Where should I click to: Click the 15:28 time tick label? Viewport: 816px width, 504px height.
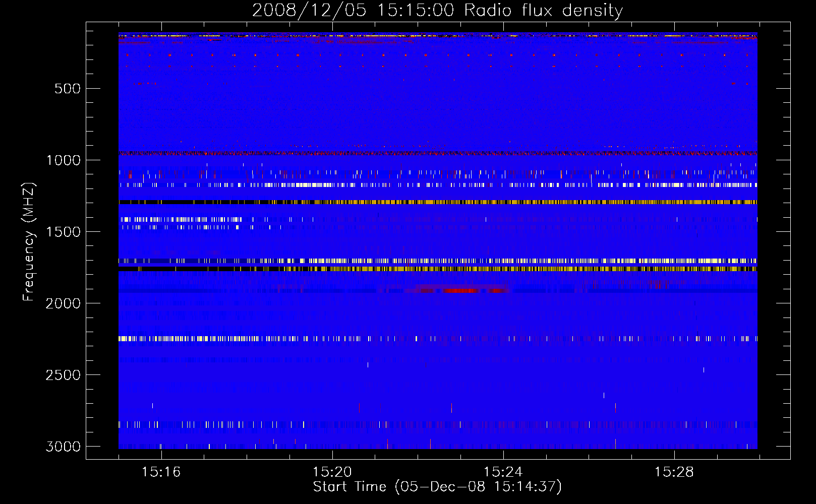tap(674, 472)
